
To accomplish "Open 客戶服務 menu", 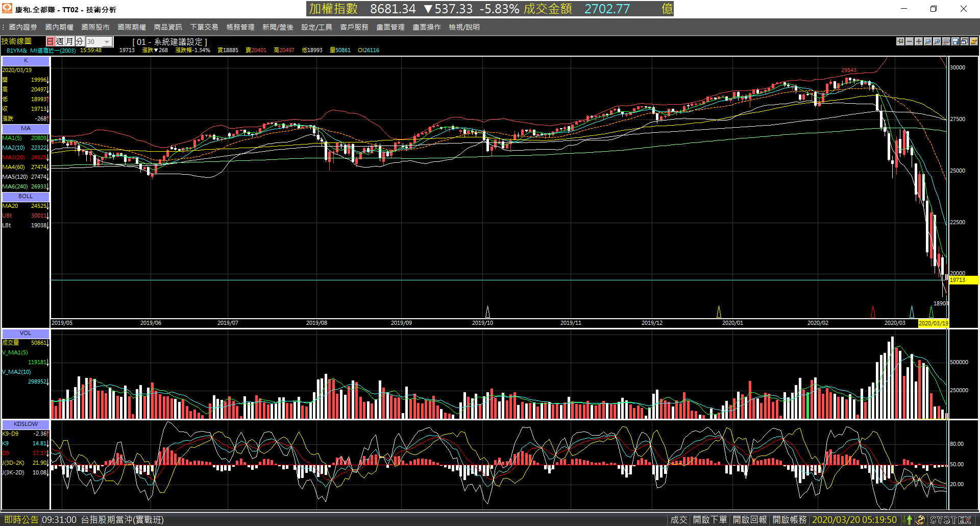I will (x=354, y=27).
